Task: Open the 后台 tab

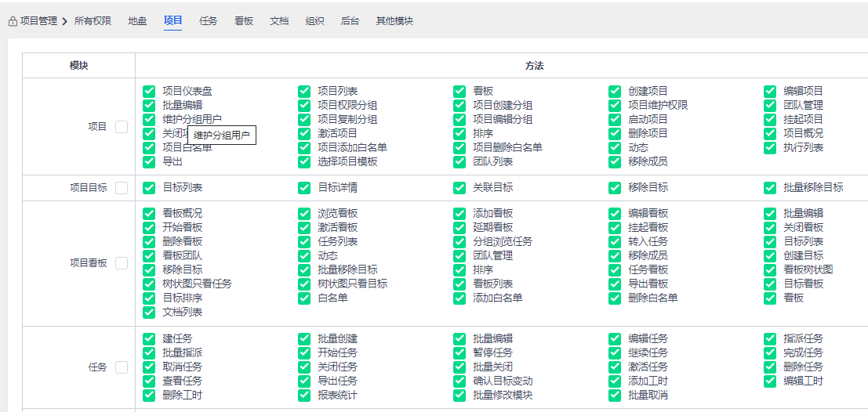Action: click(x=350, y=21)
